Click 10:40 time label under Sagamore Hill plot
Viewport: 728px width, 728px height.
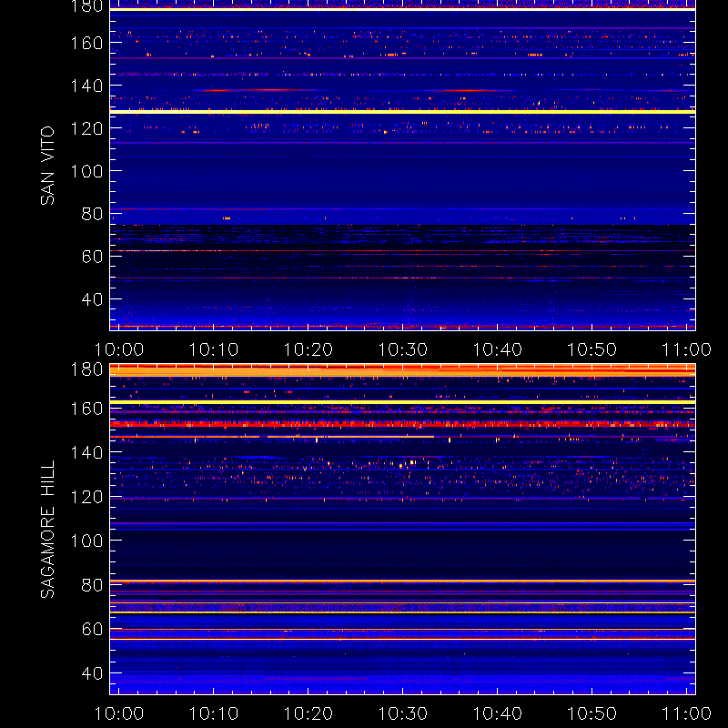pos(497,713)
